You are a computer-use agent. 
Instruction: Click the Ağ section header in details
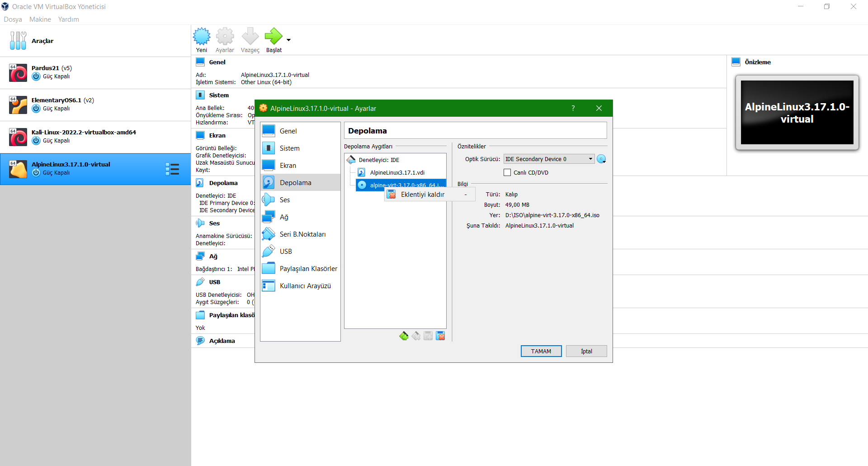point(213,257)
